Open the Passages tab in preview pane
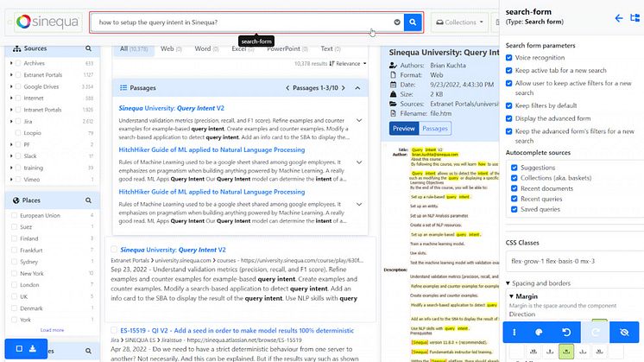Image resolution: width=644 pixels, height=362 pixels. (x=434, y=128)
